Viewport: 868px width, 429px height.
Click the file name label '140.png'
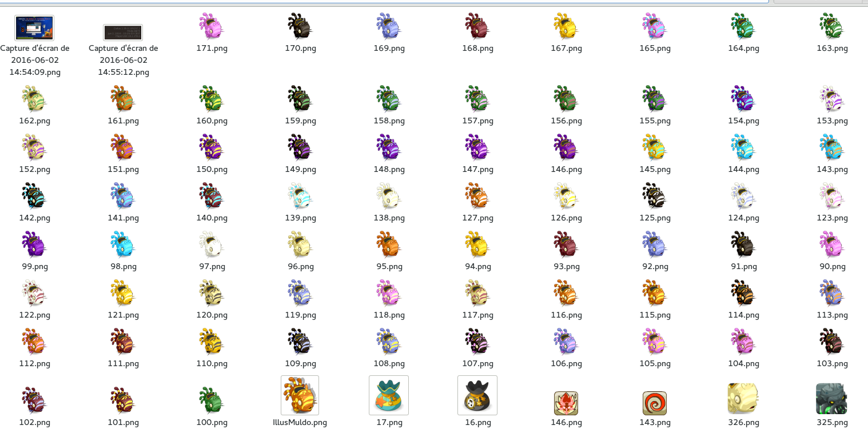[212, 218]
